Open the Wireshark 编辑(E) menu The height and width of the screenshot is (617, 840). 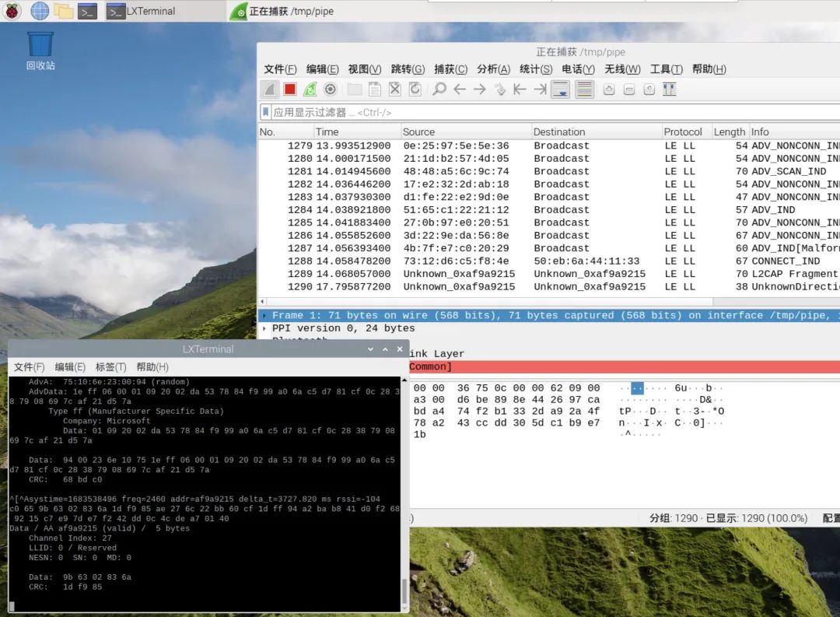click(323, 69)
